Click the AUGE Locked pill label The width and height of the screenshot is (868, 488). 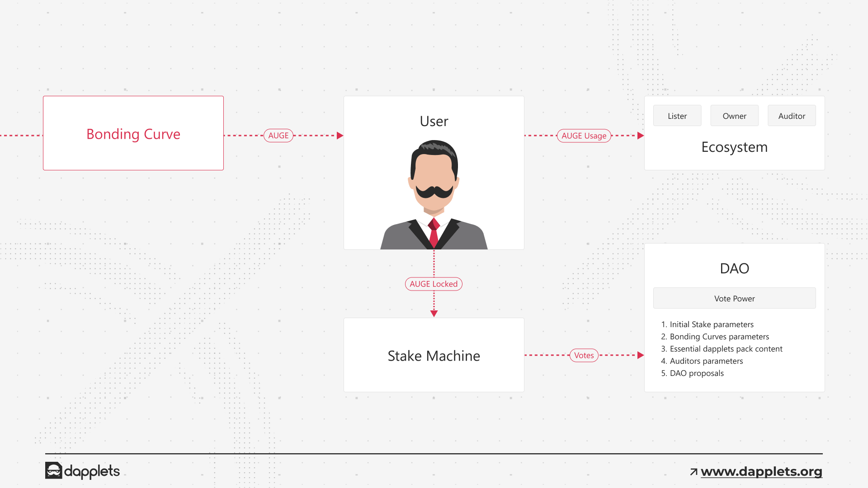click(434, 284)
